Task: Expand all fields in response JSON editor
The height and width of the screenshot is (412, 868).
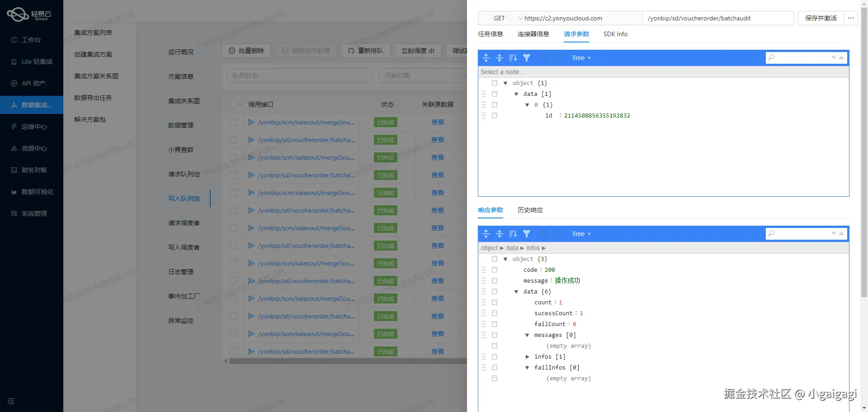Action: (486, 234)
